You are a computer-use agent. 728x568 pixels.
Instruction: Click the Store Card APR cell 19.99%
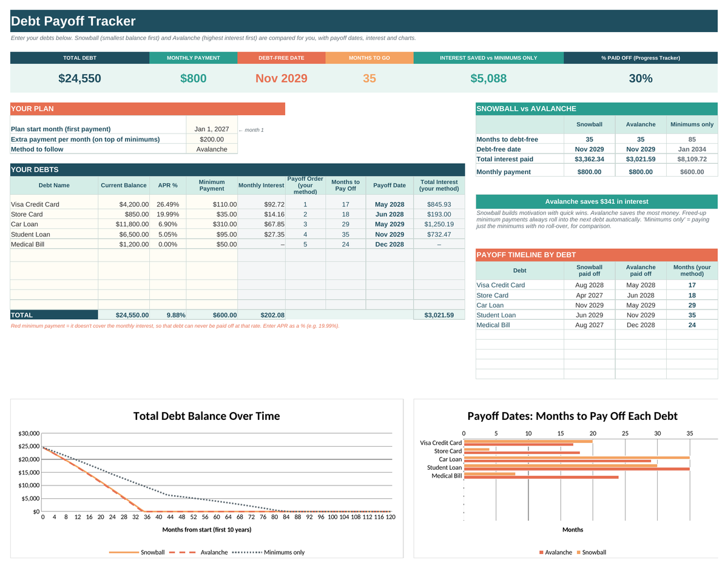(x=167, y=214)
